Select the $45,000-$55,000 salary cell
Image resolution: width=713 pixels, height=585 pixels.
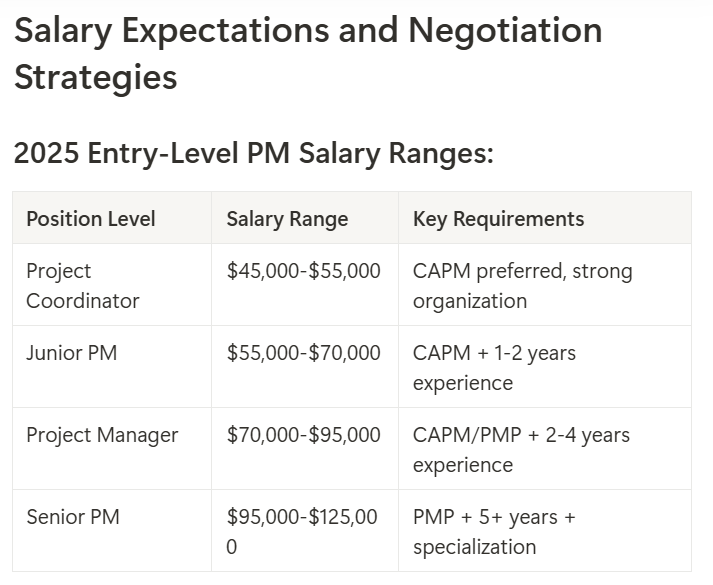point(304,271)
